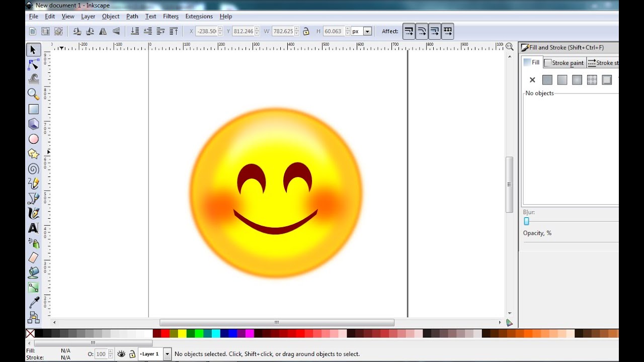Select the Node edit tool
The height and width of the screenshot is (362, 644).
coord(33,65)
